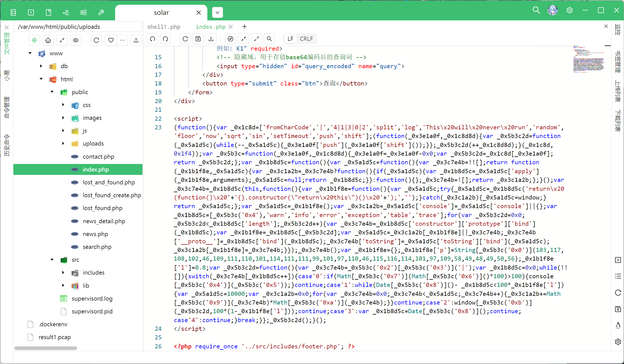Switch to the shell1.php editor tab
This screenshot has height=364, width=624.
164,27
